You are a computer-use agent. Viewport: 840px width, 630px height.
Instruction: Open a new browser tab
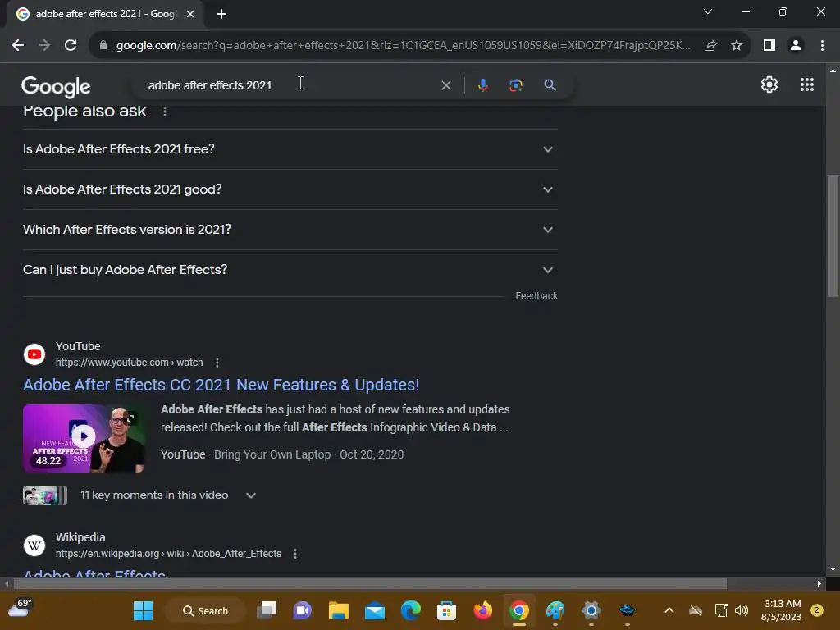pos(221,14)
